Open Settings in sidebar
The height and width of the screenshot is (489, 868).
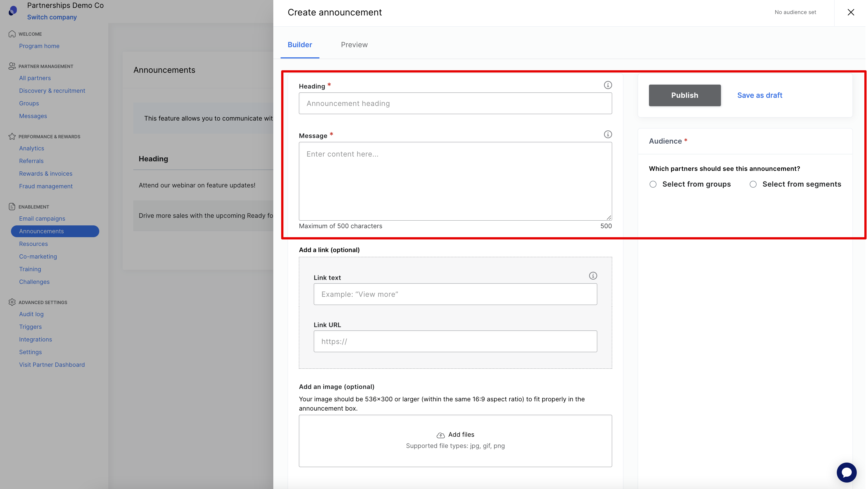(x=30, y=352)
